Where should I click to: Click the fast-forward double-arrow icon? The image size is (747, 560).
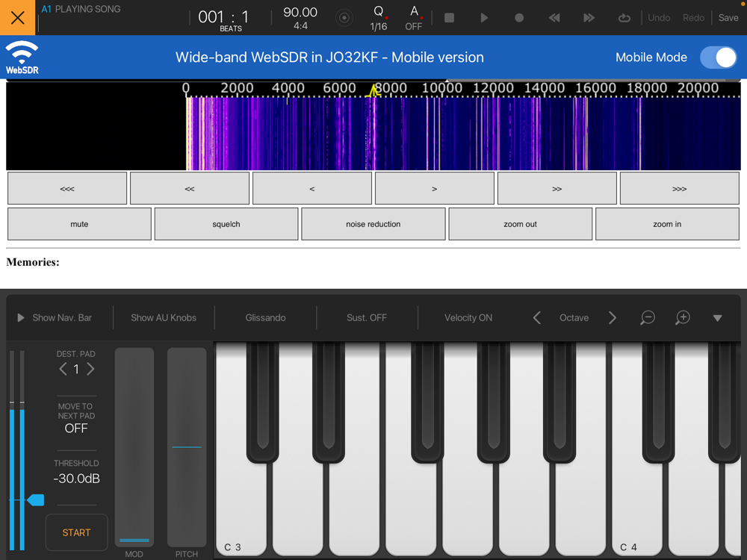589,18
